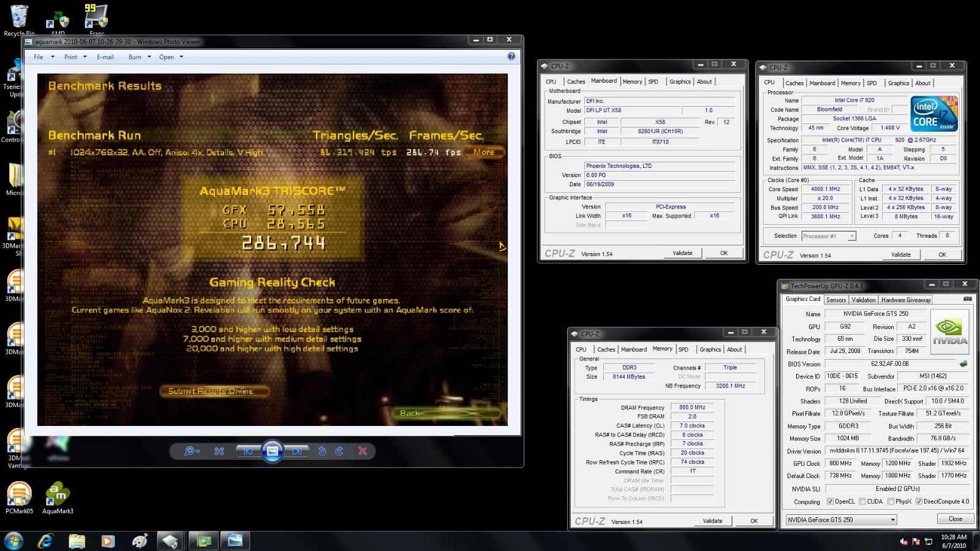Image resolution: width=980 pixels, height=551 pixels.
Task: Click OK in the CPU-Z Memory window
Action: click(754, 521)
